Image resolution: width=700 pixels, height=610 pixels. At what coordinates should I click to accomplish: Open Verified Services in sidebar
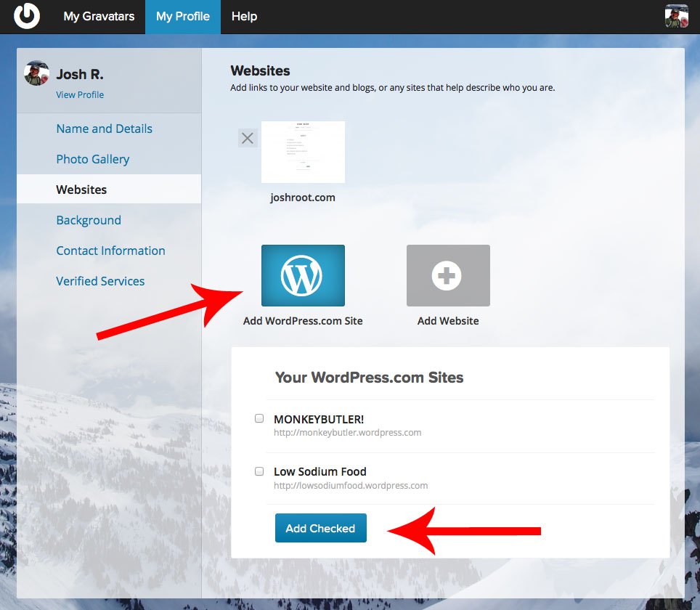pos(100,281)
